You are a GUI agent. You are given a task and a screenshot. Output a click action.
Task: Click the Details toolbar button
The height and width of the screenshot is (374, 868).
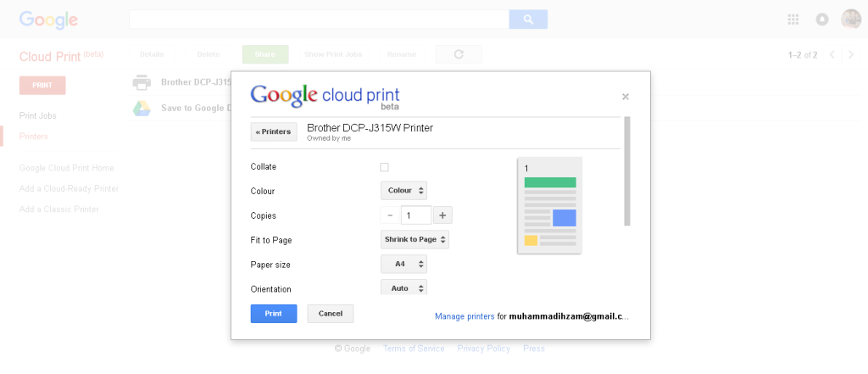152,54
